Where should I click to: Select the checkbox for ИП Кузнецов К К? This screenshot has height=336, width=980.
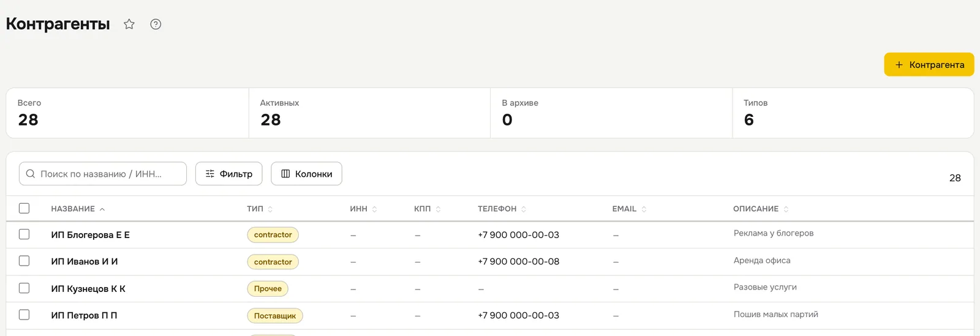click(24, 288)
